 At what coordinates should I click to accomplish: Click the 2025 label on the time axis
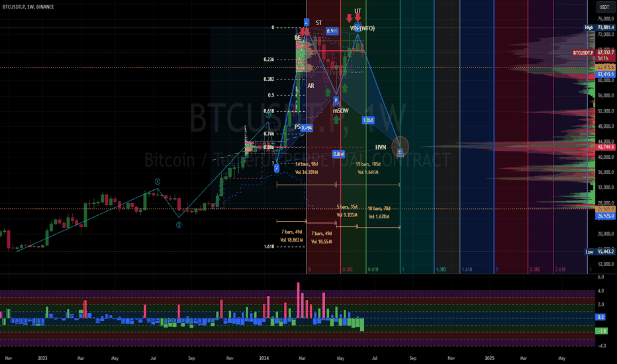pyautogui.click(x=489, y=358)
